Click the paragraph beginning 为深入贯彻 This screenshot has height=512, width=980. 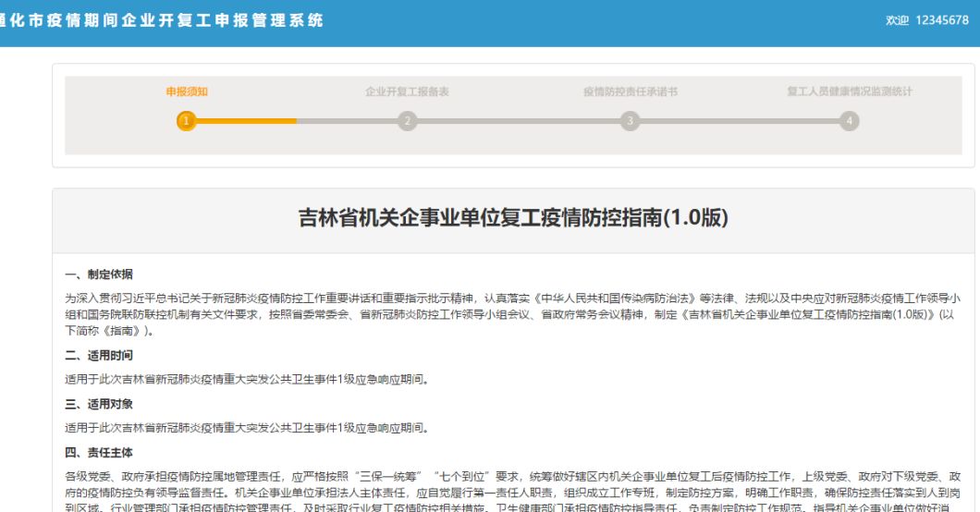(x=512, y=314)
